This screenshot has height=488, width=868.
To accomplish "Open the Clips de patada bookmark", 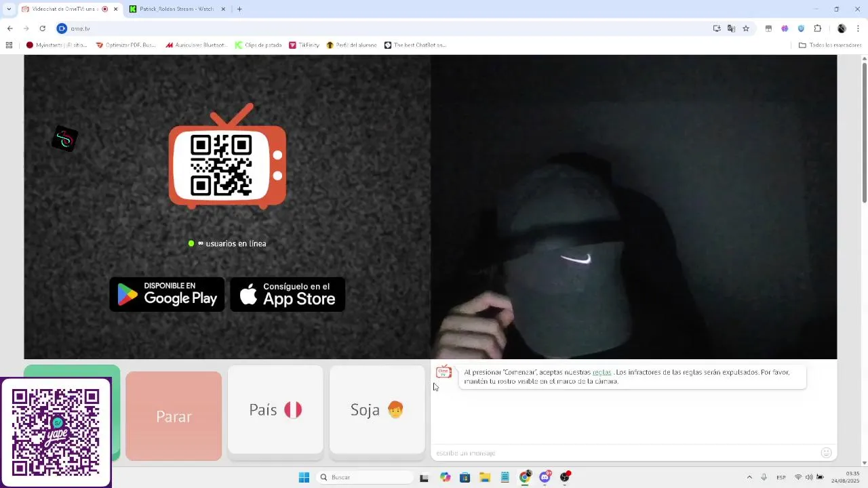I will point(258,45).
